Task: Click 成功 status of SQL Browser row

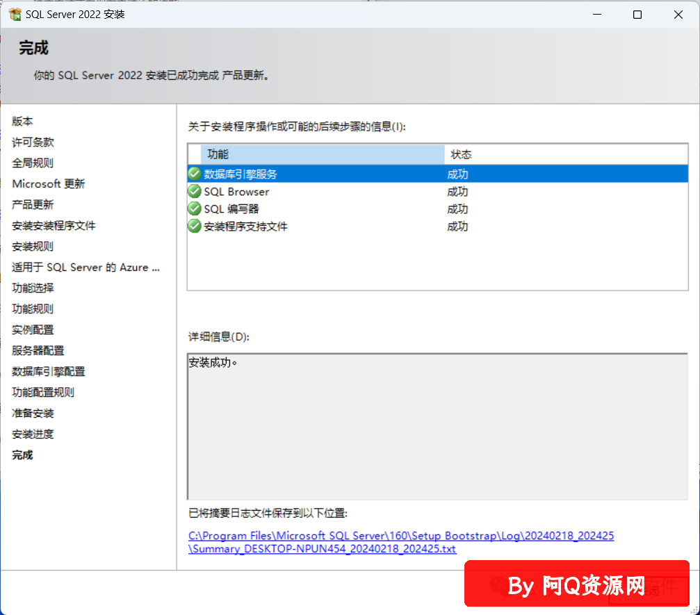Action: pos(457,192)
